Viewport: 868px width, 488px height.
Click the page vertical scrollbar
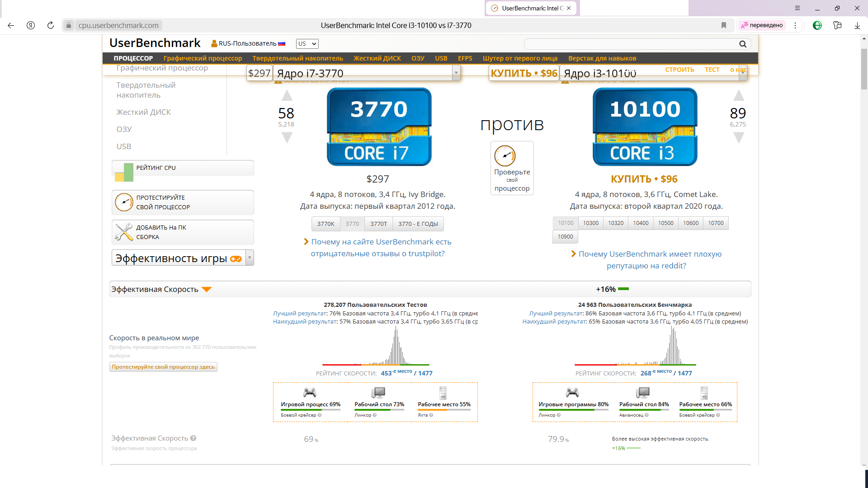click(x=863, y=70)
